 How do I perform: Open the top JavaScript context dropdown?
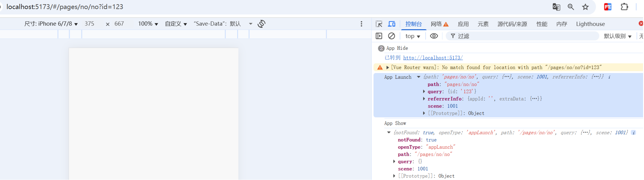[413, 36]
